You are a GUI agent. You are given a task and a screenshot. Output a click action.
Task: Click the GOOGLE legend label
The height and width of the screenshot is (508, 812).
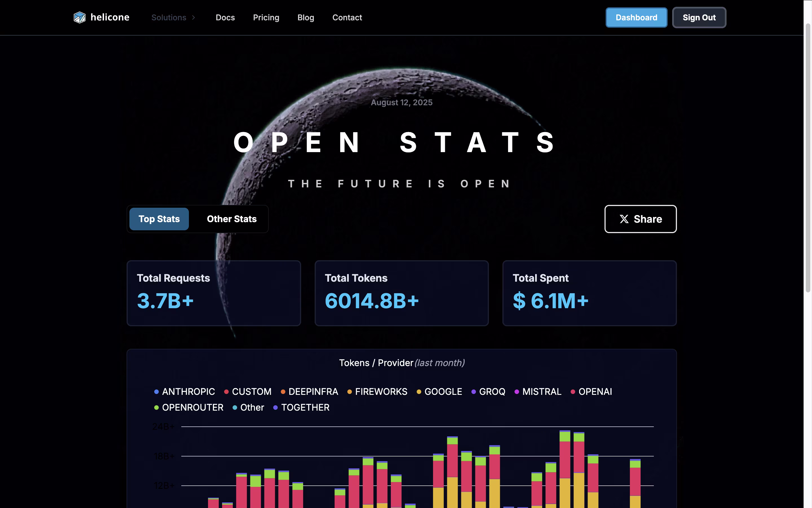click(x=443, y=392)
